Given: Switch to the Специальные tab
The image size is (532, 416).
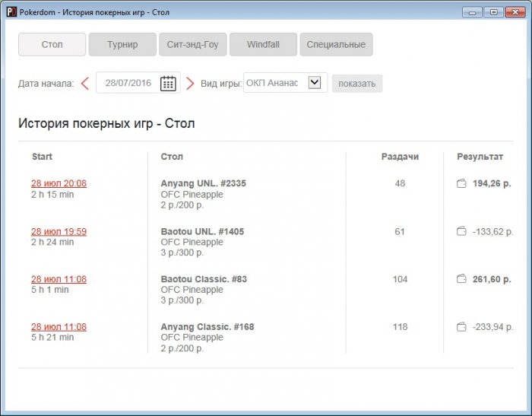Looking at the screenshot, I should 336,45.
